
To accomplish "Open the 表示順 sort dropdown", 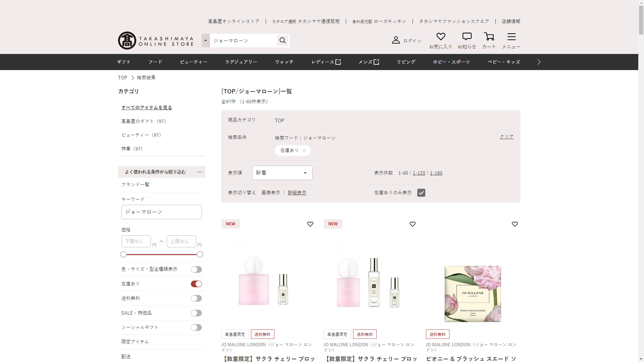I will point(282,173).
